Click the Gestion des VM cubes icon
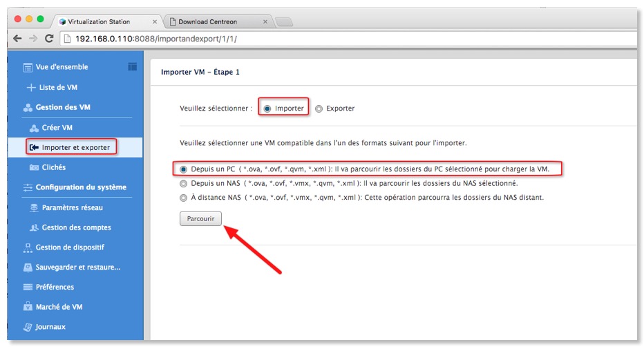This screenshot has width=644, height=347. tap(28, 108)
